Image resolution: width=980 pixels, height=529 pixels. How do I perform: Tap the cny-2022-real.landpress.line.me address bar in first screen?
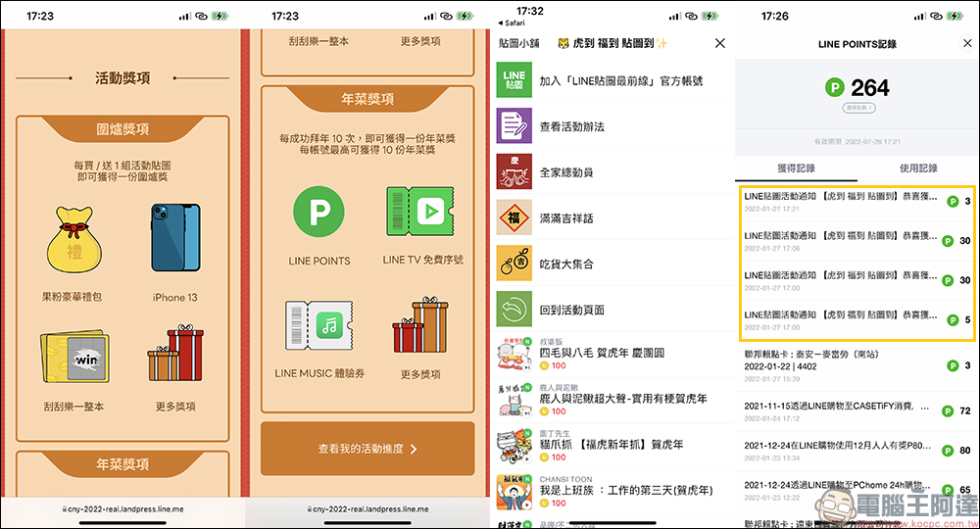click(122, 509)
